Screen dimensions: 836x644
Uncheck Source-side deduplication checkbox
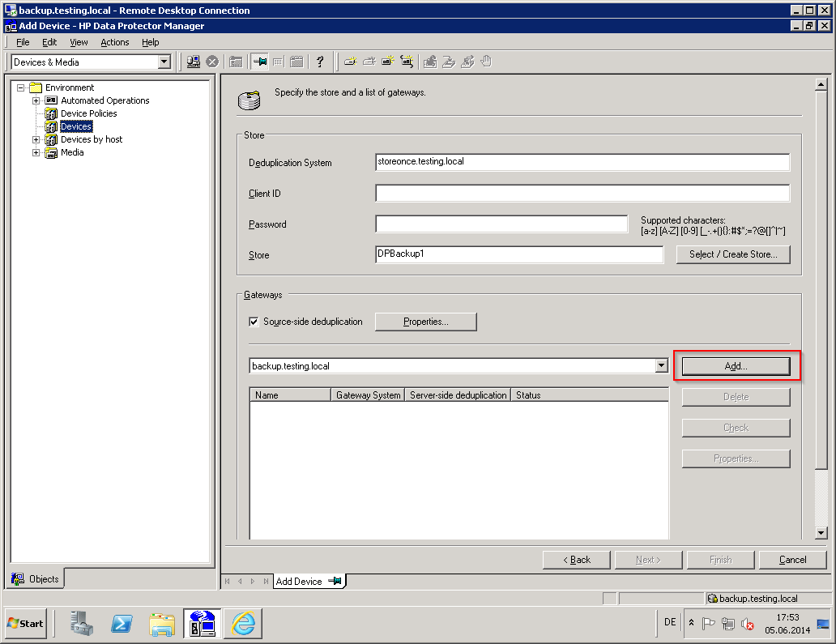pos(254,322)
